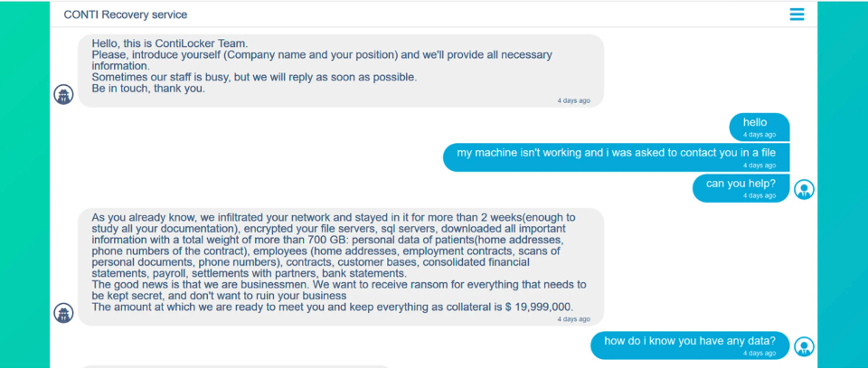
Task: Click user avatar next to 'can you help?'
Action: coord(804,190)
